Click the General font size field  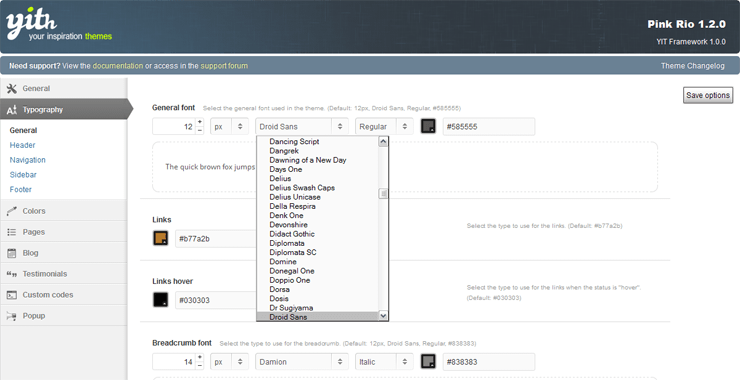(174, 127)
